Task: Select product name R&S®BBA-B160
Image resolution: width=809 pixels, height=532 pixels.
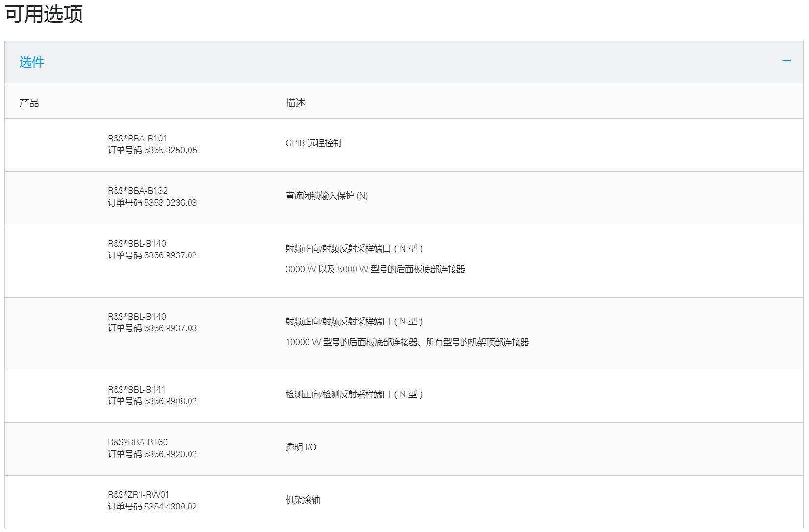Action: point(138,442)
